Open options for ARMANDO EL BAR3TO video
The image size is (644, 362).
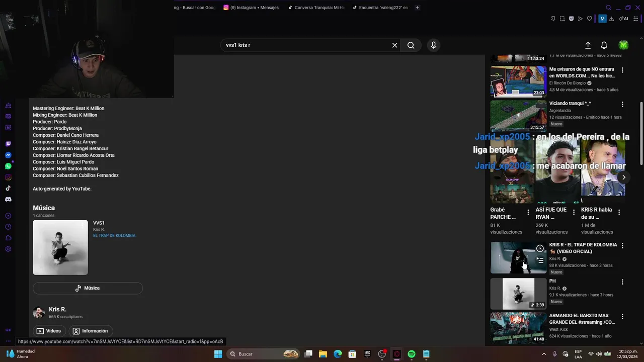pyautogui.click(x=622, y=316)
